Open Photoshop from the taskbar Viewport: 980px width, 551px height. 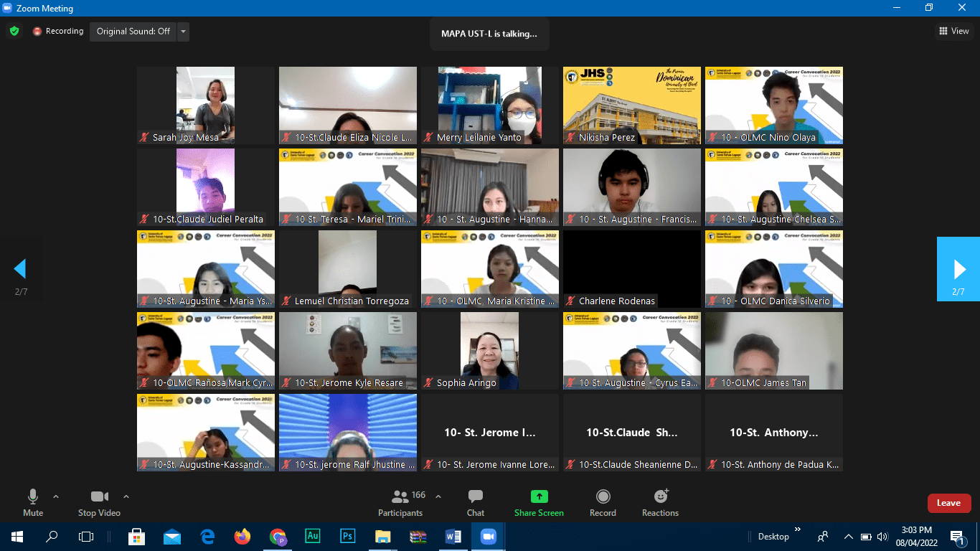tap(348, 536)
